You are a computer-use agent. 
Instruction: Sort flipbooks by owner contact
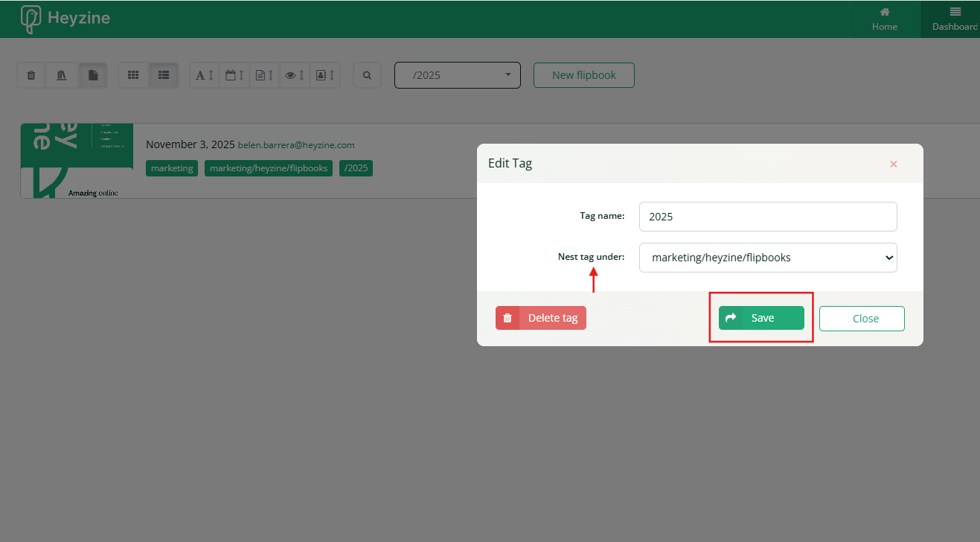tap(325, 75)
